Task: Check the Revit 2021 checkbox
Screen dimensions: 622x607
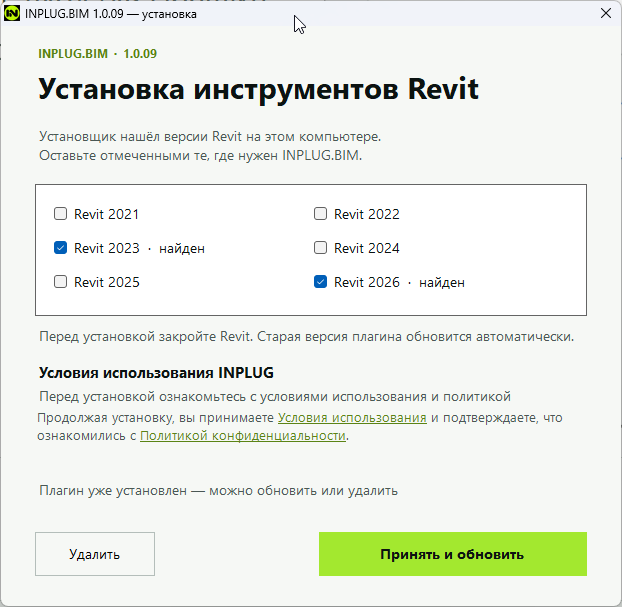Action: click(x=60, y=214)
